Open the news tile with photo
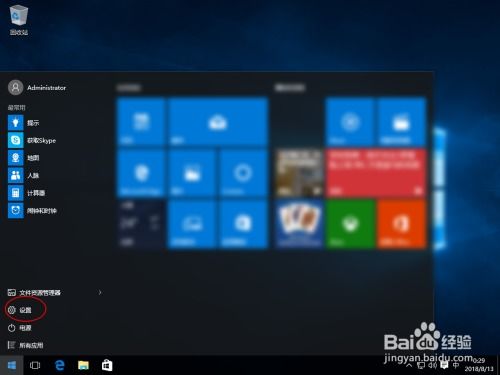 click(299, 173)
